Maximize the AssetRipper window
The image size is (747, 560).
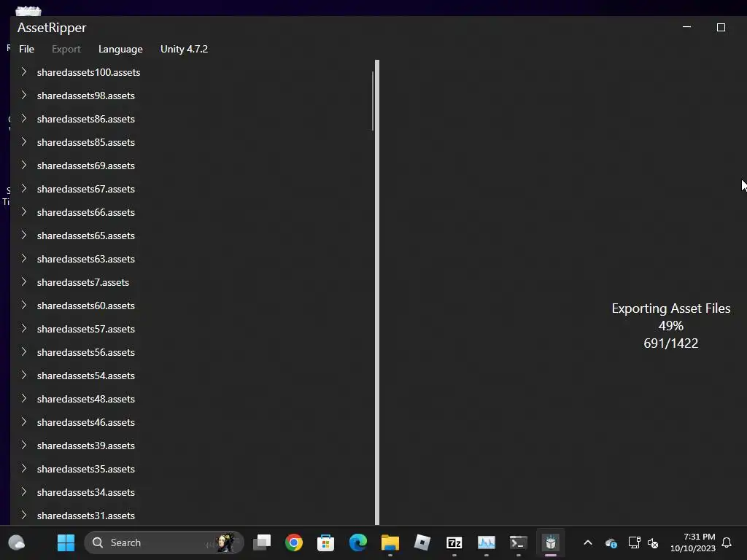coord(721,27)
